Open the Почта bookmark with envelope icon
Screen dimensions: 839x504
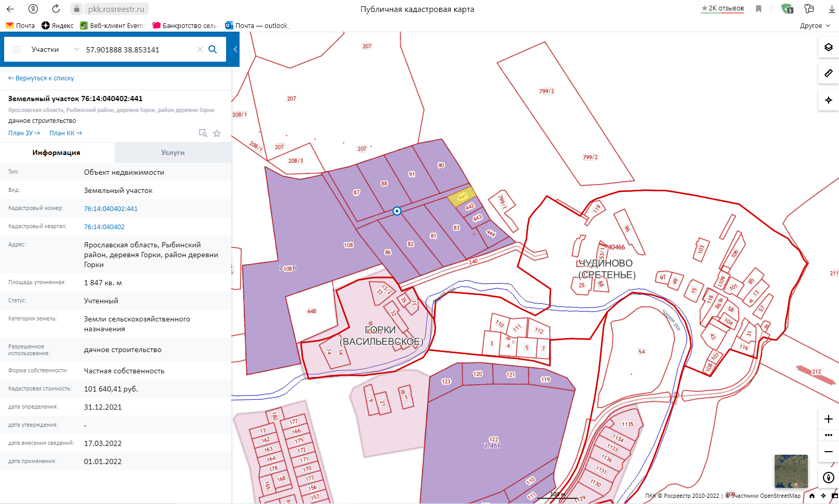pos(20,25)
